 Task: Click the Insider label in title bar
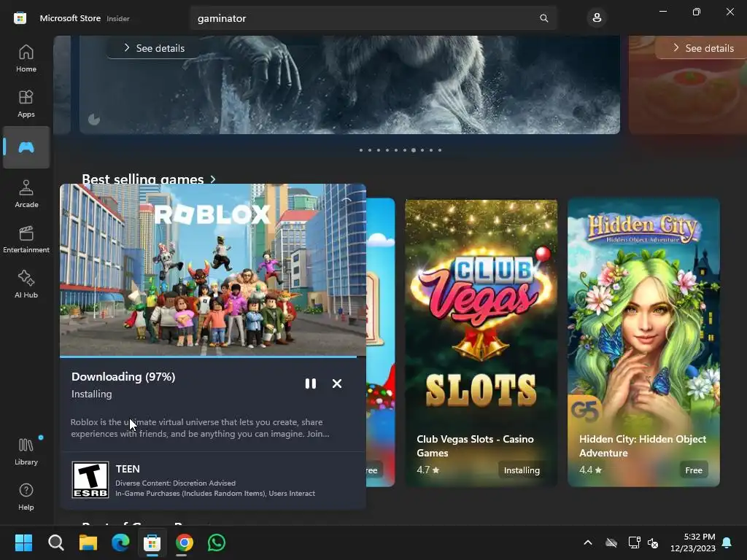(x=118, y=18)
